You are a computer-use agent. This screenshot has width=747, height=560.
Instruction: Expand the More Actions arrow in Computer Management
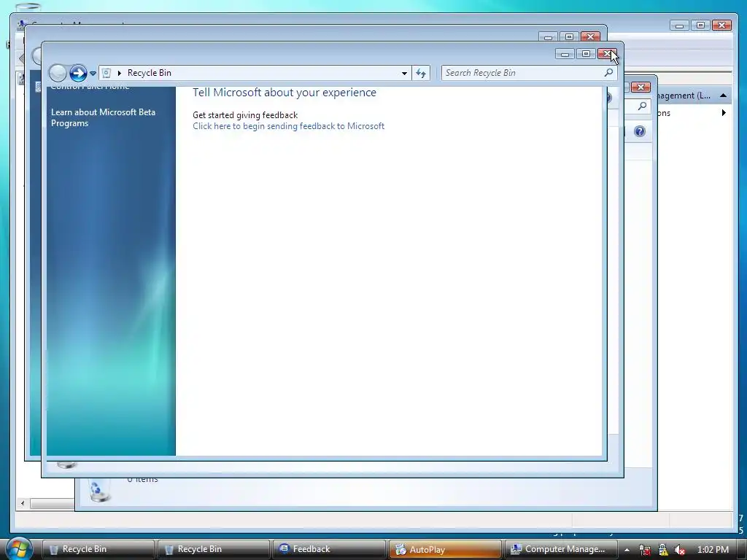(x=724, y=113)
